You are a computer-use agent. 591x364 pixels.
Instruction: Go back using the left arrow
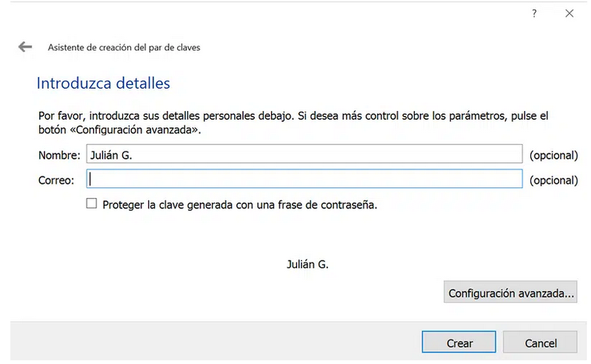pos(26,47)
